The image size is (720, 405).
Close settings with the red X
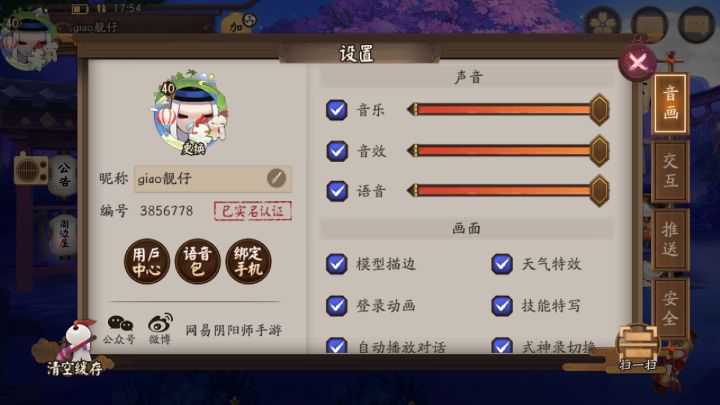tap(638, 62)
